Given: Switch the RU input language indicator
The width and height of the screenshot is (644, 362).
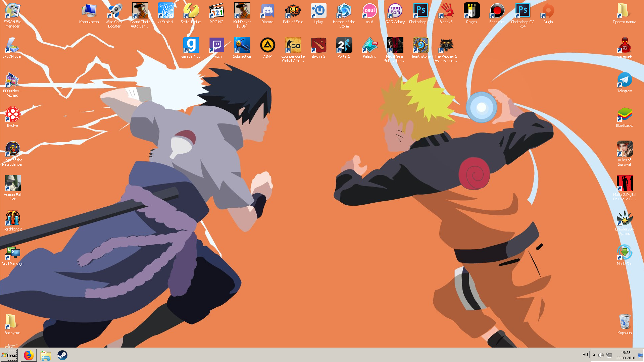Looking at the screenshot, I should pyautogui.click(x=585, y=355).
